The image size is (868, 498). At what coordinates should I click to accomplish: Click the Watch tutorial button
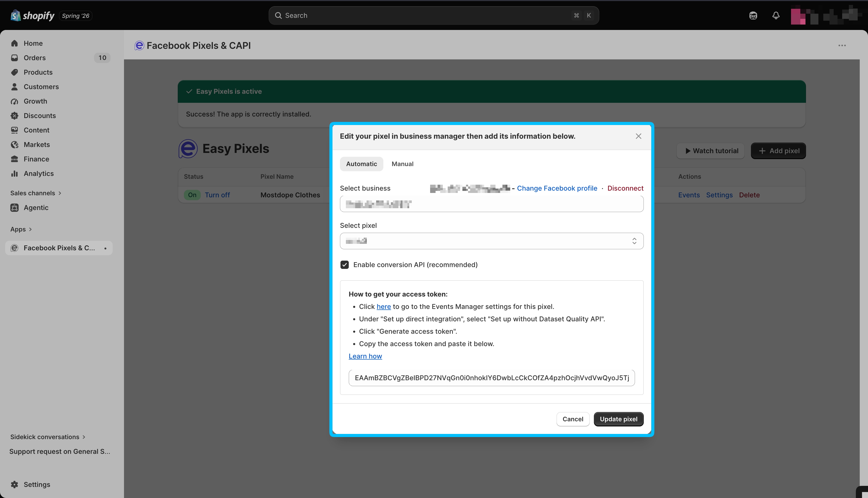[710, 151]
